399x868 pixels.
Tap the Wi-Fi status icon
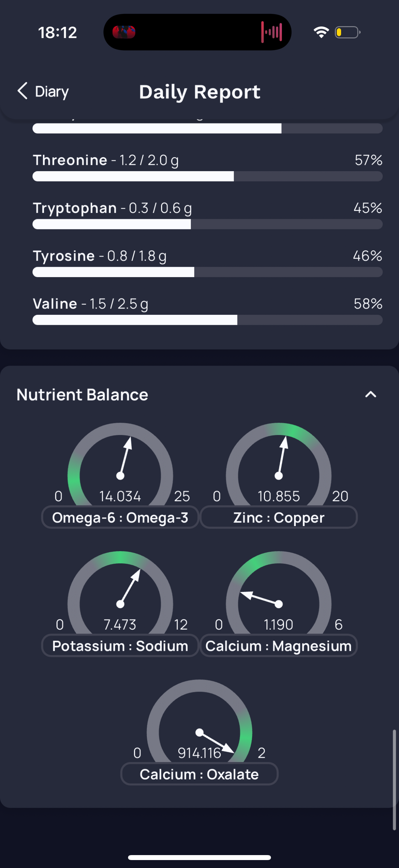pyautogui.click(x=321, y=32)
